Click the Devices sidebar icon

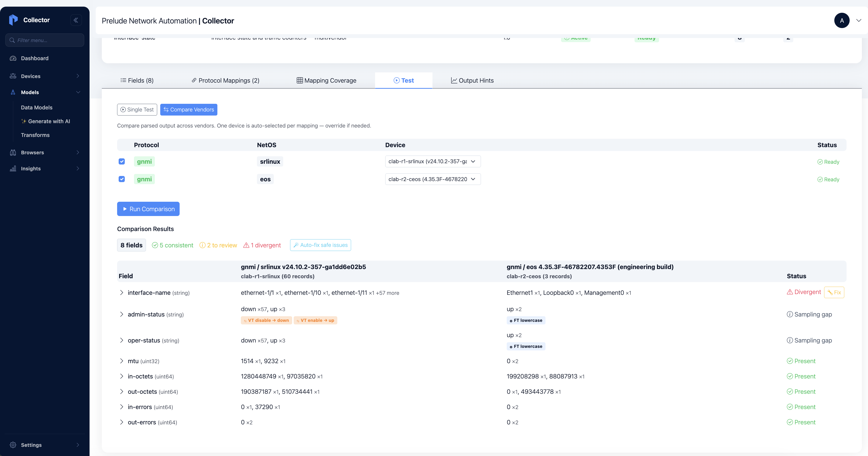tap(13, 76)
